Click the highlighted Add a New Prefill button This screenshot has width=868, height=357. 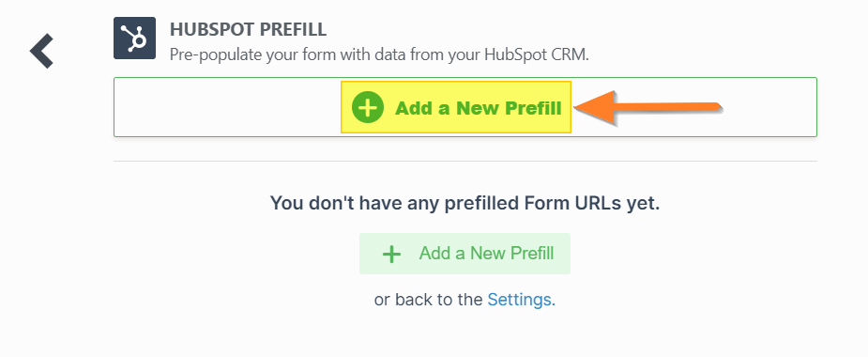[x=456, y=107]
